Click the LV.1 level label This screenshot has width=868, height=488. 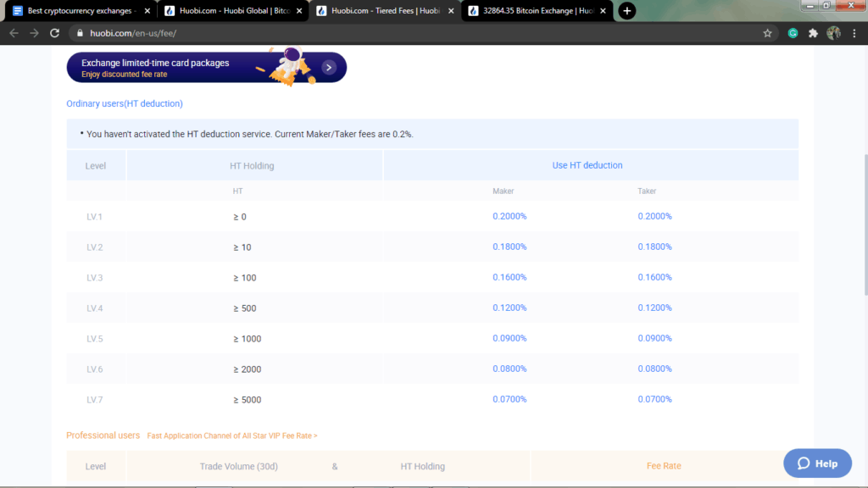(95, 217)
